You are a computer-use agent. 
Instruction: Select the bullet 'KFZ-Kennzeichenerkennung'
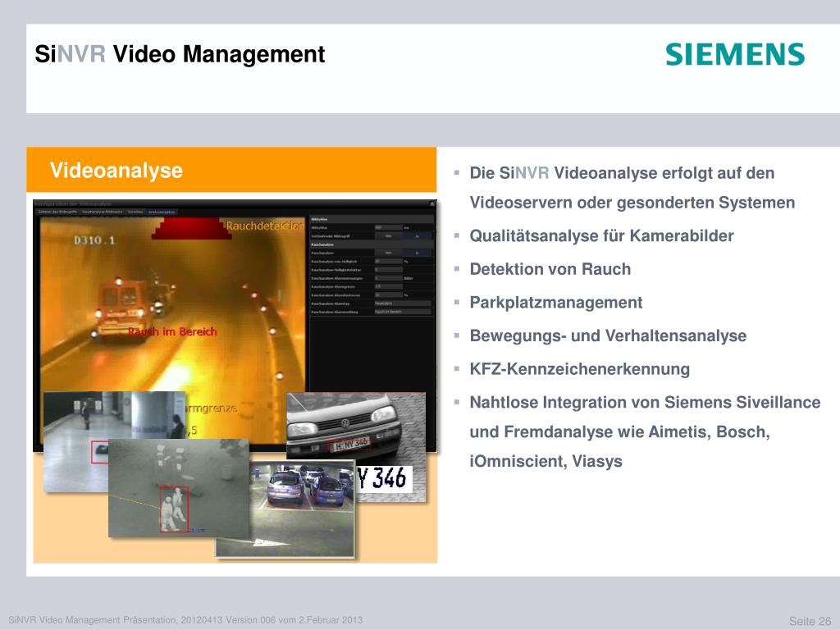pos(580,369)
